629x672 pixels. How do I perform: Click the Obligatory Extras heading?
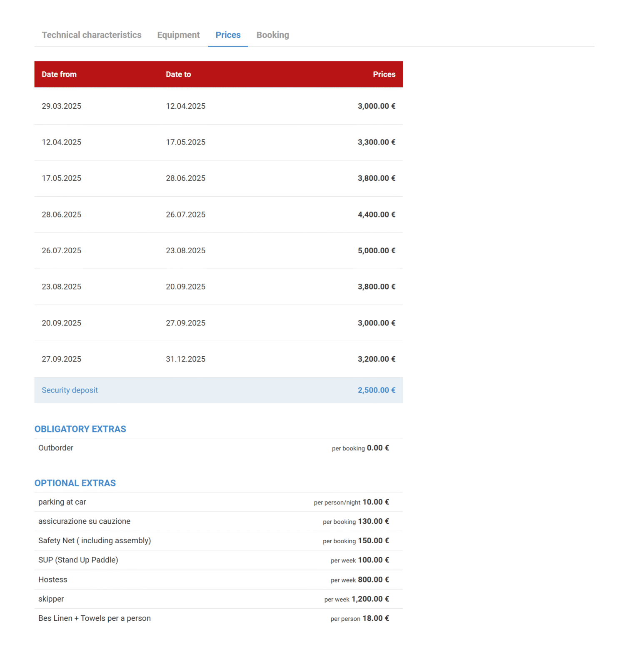pos(80,429)
